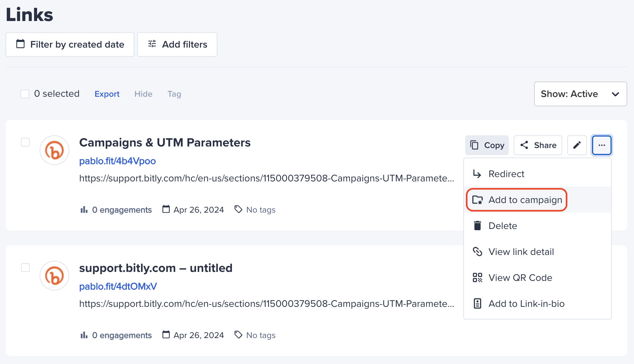Viewport: 634px width, 364px height.
Task: Open short link pablo.fit/4dtOMxV
Action: point(118,286)
